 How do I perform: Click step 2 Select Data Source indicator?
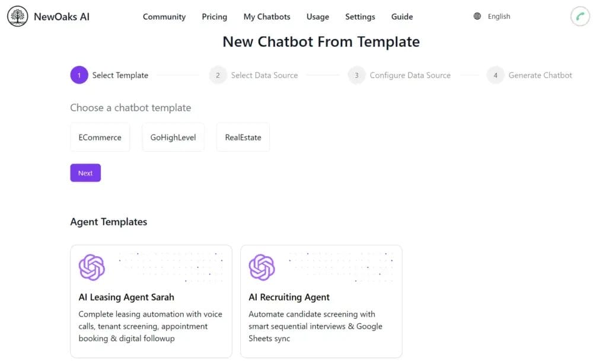coord(218,75)
